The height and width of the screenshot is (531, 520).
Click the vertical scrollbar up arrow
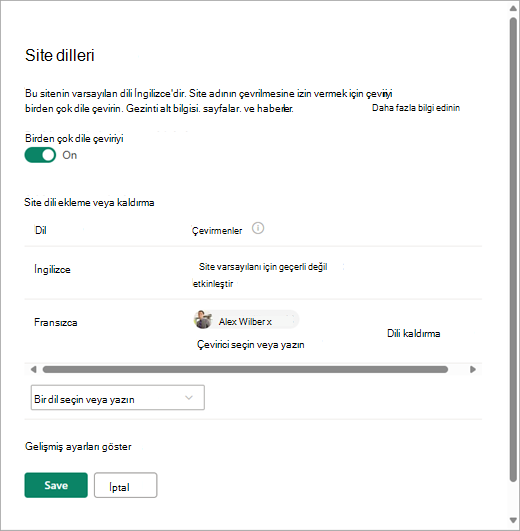point(514,8)
